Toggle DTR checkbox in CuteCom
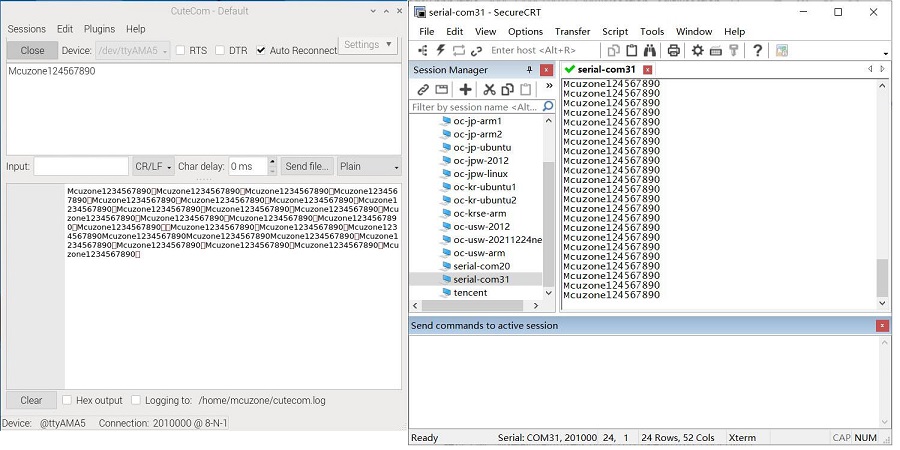The width and height of the screenshot is (900, 450). tap(219, 51)
